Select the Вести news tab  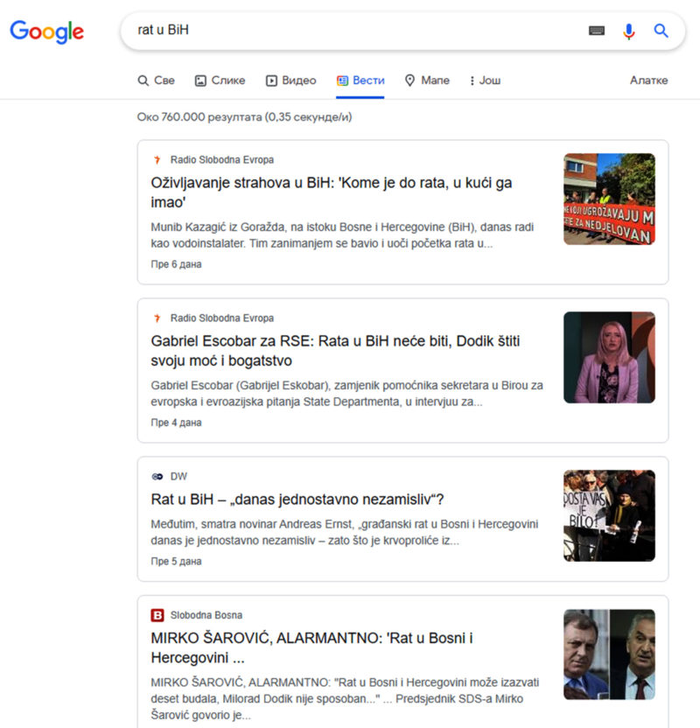[360, 80]
